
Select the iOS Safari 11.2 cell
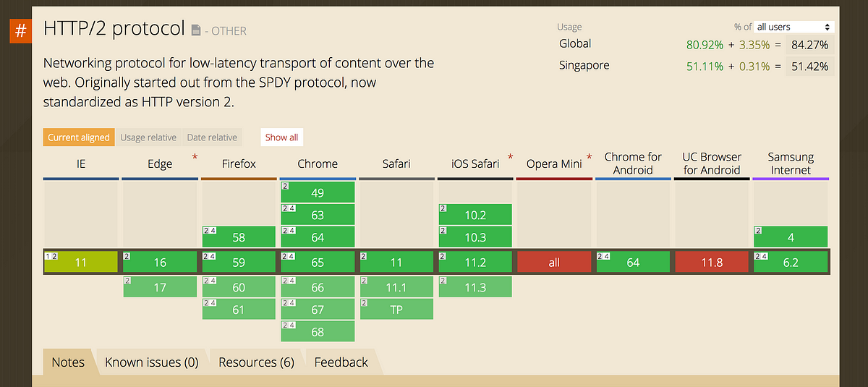point(475,262)
